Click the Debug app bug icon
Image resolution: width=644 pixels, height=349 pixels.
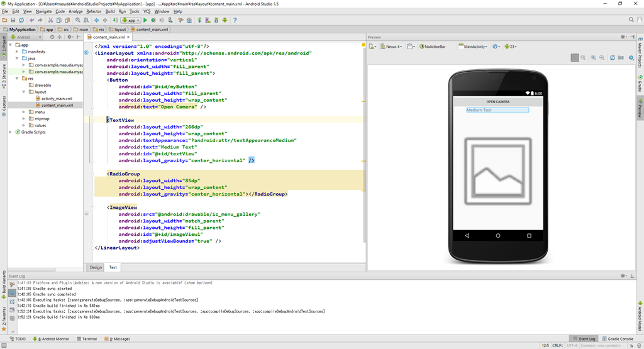(x=154, y=20)
